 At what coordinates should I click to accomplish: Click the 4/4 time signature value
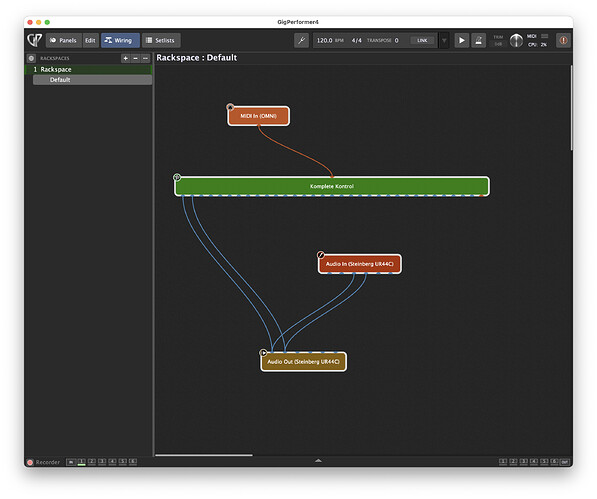pos(356,40)
